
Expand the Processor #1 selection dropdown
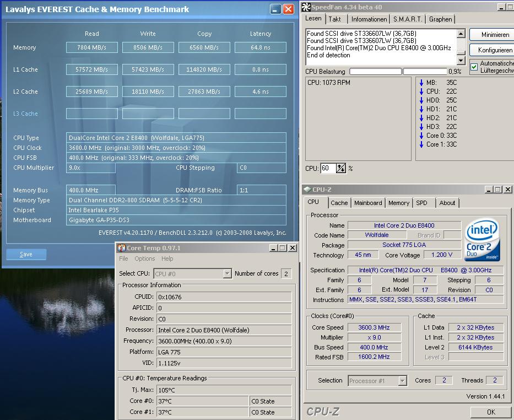pos(402,381)
